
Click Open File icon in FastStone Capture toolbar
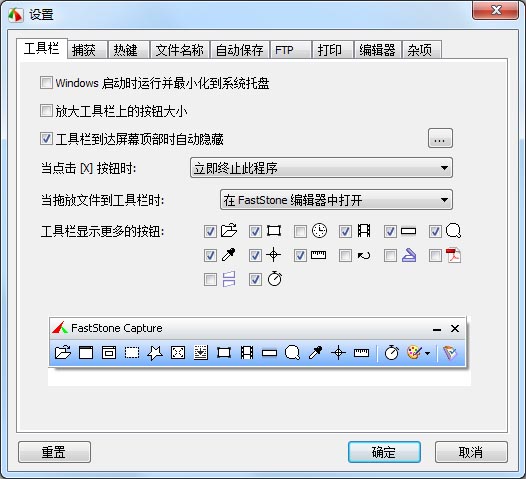63,353
